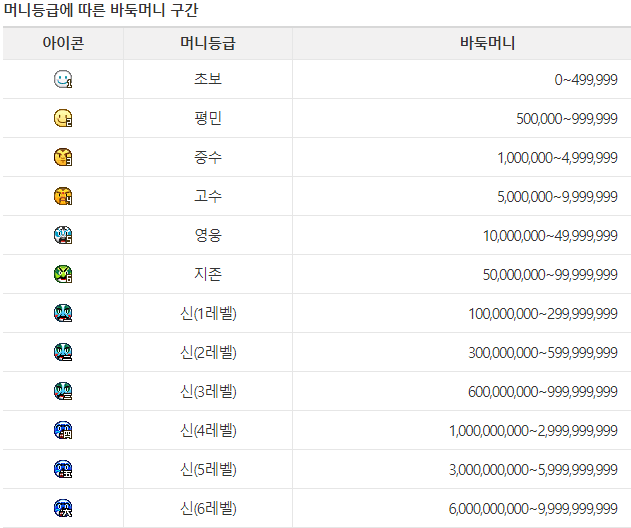Click the 아이콘 column header
The image size is (631, 528).
63,43
